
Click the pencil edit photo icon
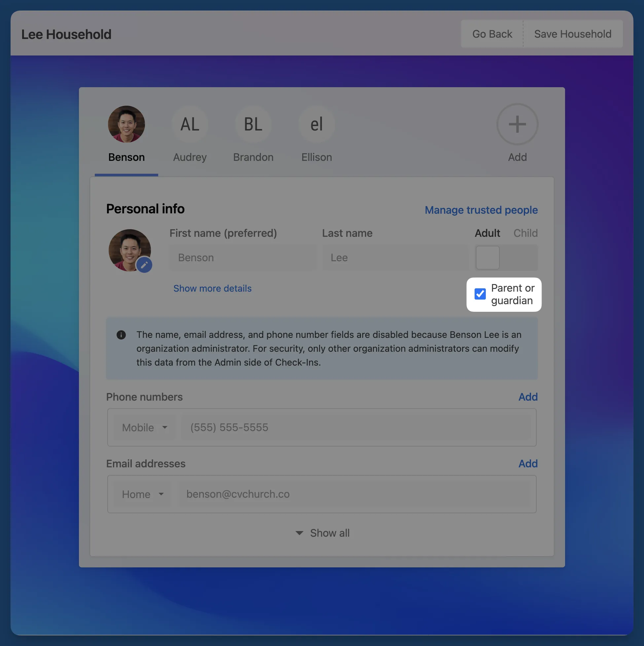(144, 265)
